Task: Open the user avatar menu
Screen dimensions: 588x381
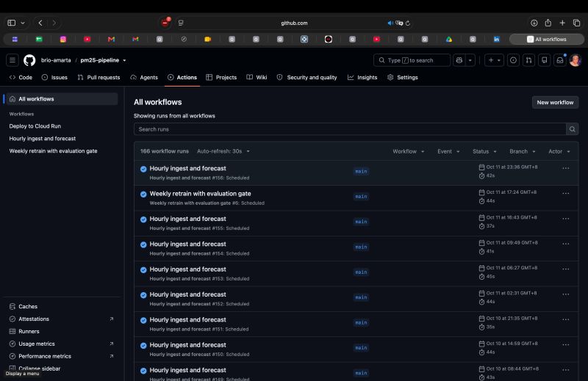Action: tap(576, 60)
